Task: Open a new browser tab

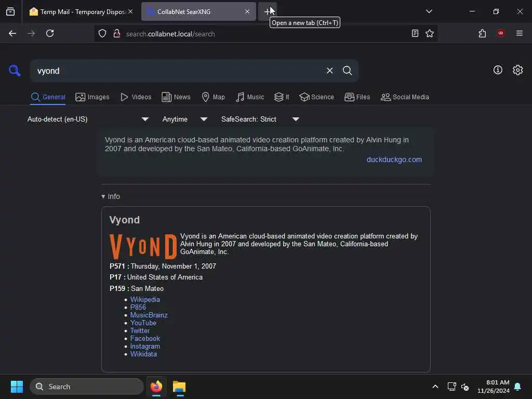Action: click(268, 11)
